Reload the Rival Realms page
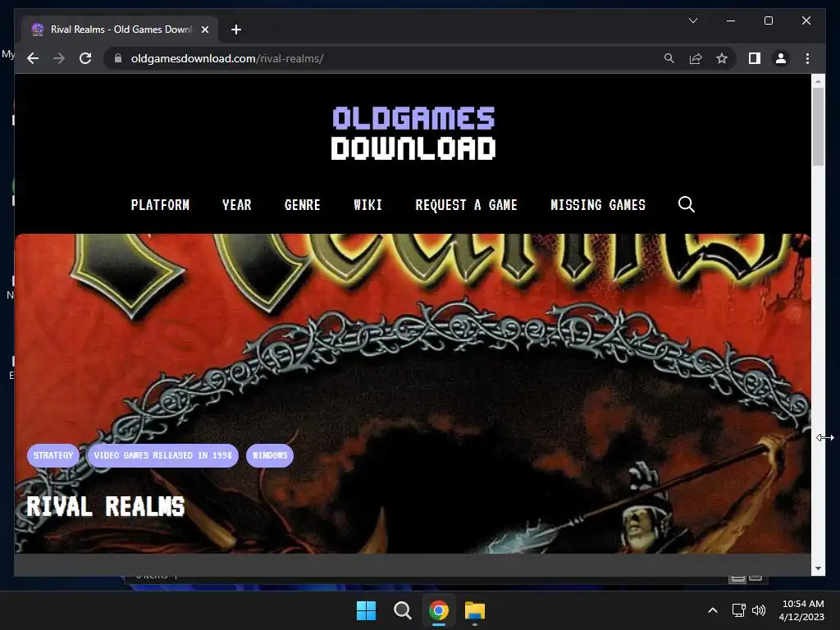840x630 pixels. (x=85, y=58)
